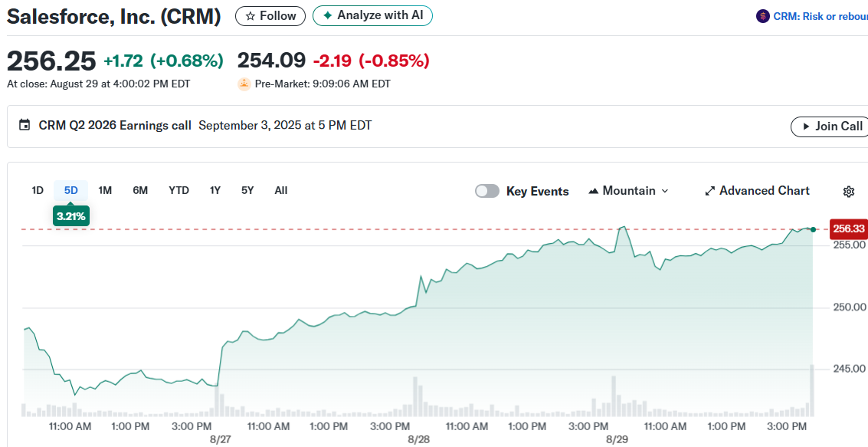Open Analyze with AI

pyautogui.click(x=372, y=15)
